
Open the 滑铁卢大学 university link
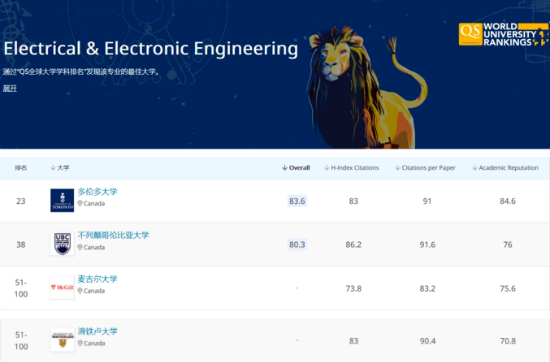[x=98, y=331]
